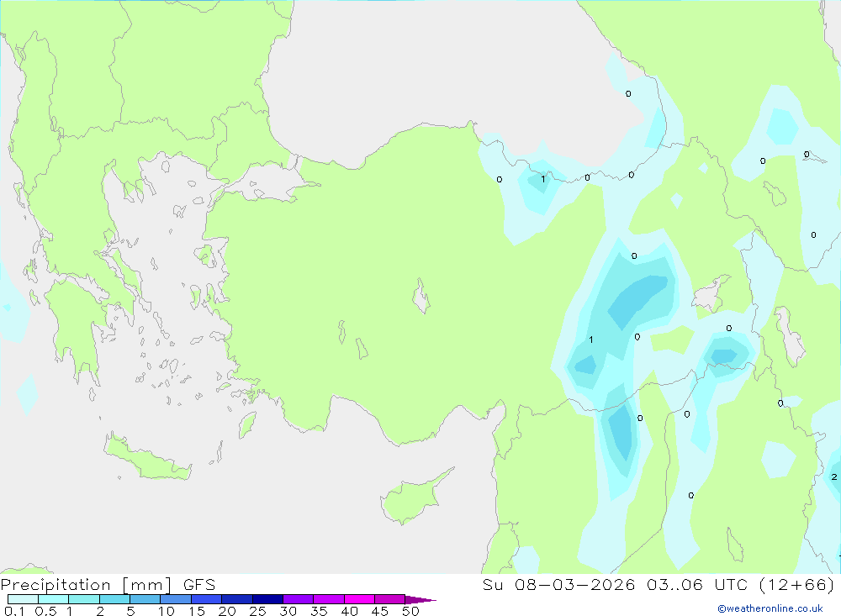841x616 pixels.
Task: Click legend scale label '0.1'
Action: click(14, 611)
